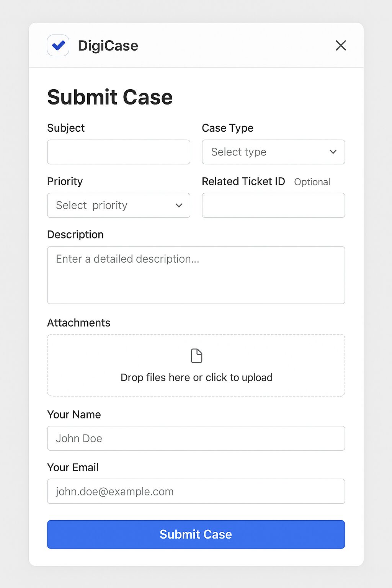
Task: Click the Subject field label
Action: pos(66,128)
